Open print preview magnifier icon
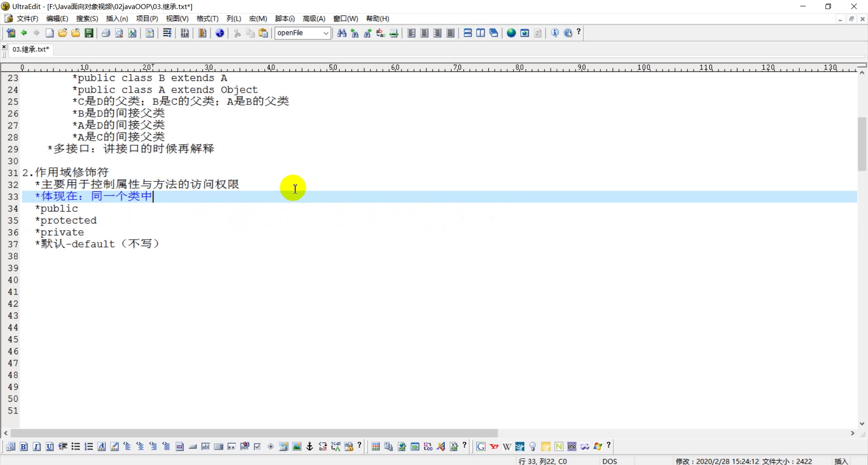Viewport: 868px width, 465px height. [119, 33]
